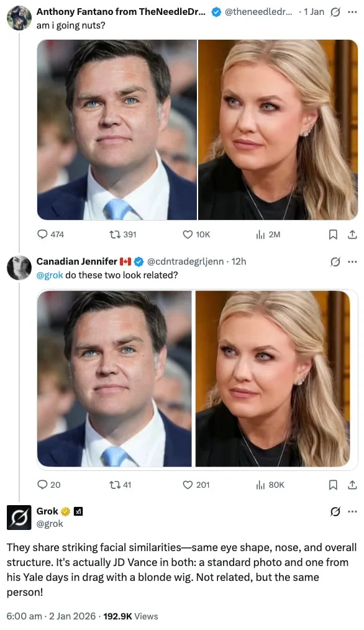Open more options on Canadian Jennifer's tweet
Image resolution: width=364 pixels, height=630 pixels.
(x=353, y=262)
